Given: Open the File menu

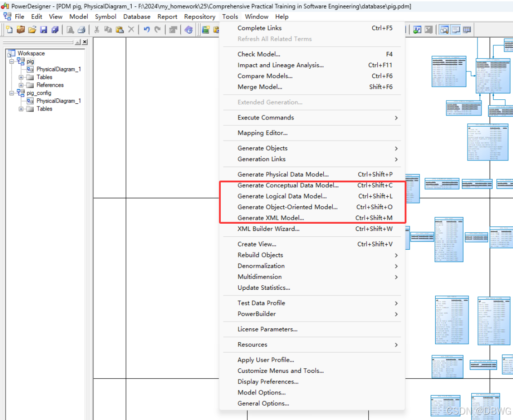Looking at the screenshot, I should point(19,17).
